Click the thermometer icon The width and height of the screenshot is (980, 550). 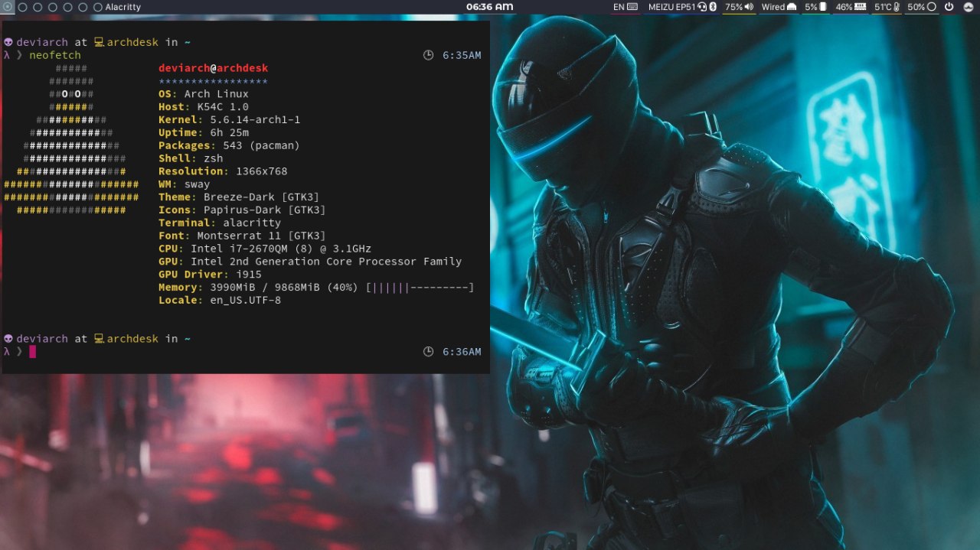tap(897, 7)
